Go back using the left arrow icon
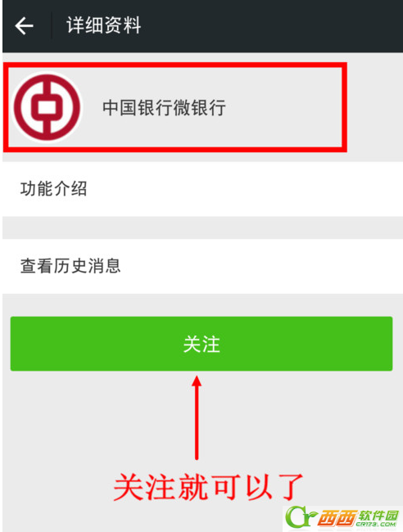 (25, 26)
